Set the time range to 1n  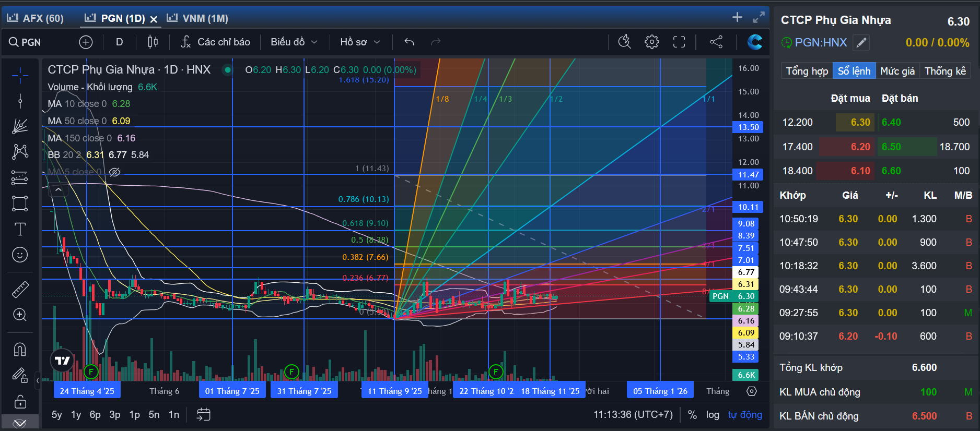coord(174,415)
